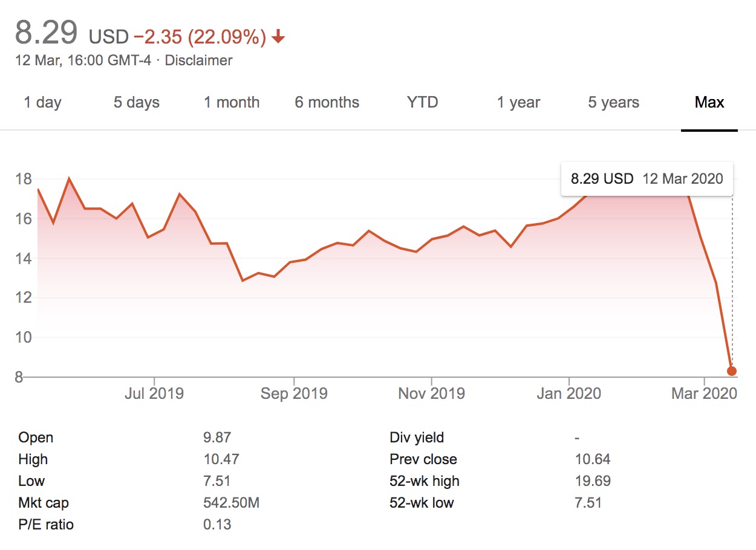Click the Mar 2020 axis label
Image resolution: width=756 pixels, height=550 pixels.
[704, 394]
